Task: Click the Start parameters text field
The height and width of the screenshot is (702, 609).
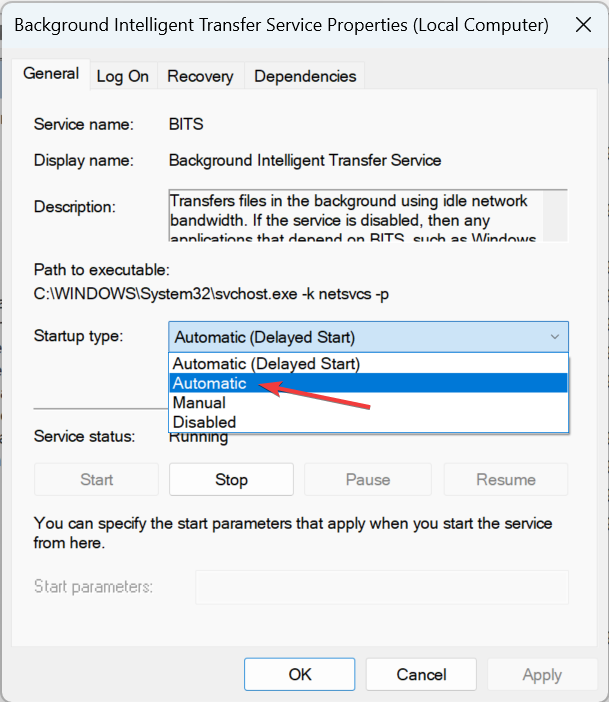Action: point(382,587)
